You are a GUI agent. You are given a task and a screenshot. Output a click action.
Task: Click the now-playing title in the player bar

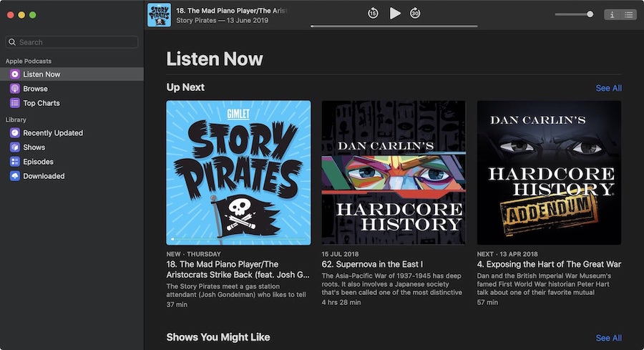232,11
